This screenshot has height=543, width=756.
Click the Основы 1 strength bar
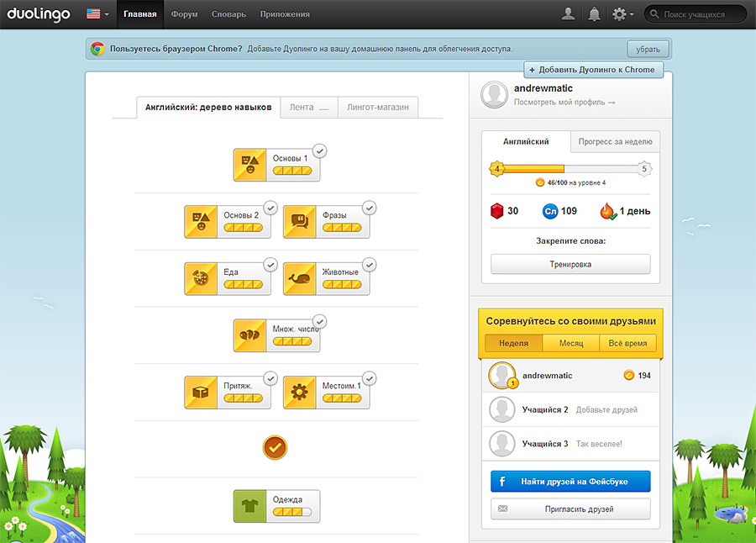tap(292, 171)
